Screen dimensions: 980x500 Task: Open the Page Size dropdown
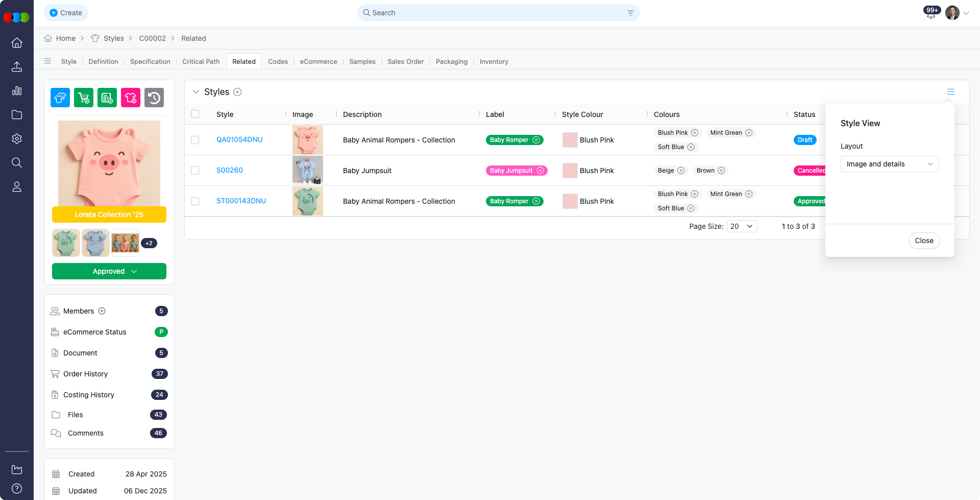(x=742, y=226)
